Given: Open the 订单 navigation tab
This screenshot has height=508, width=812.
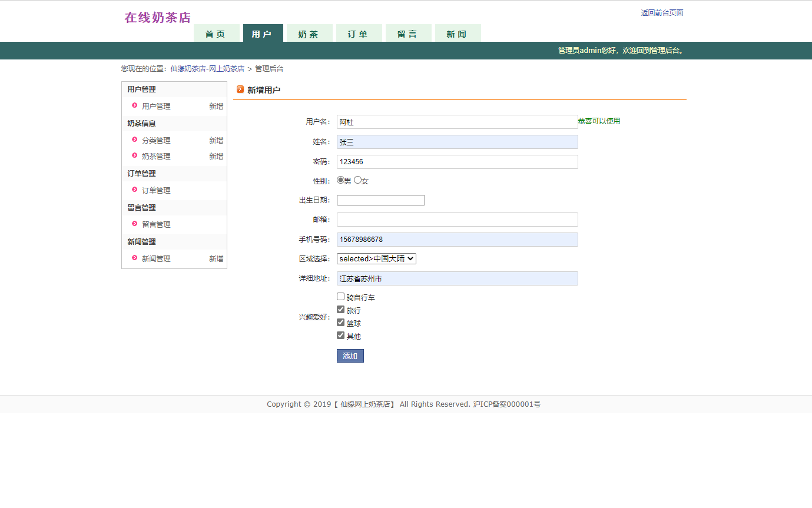Looking at the screenshot, I should pyautogui.click(x=358, y=34).
